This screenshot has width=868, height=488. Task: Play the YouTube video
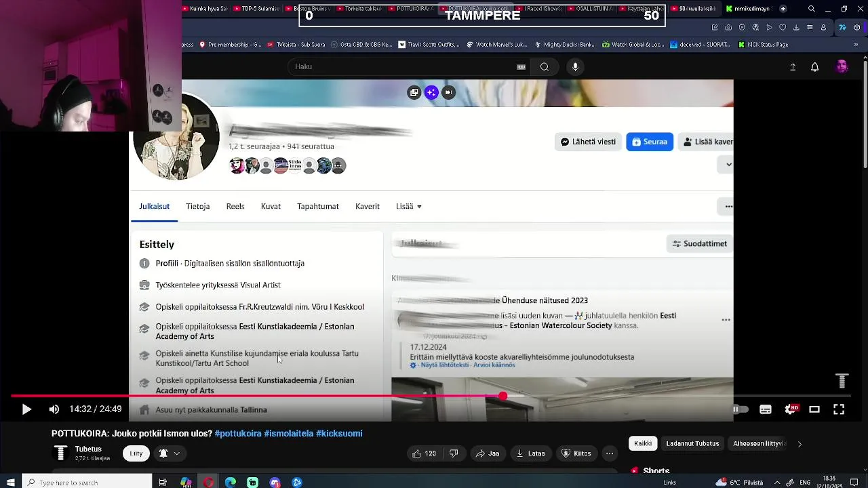pos(26,409)
